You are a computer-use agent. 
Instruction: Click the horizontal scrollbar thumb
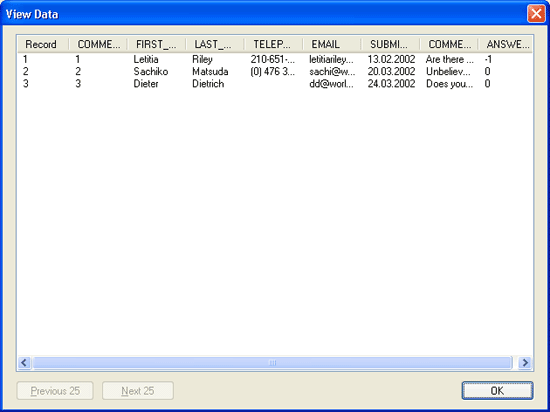(x=272, y=362)
